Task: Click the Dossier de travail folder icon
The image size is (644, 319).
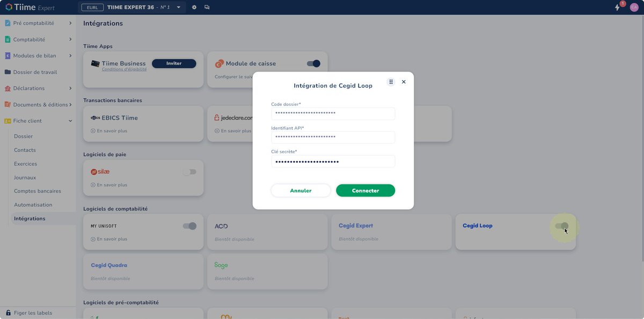Action: pyautogui.click(x=8, y=72)
